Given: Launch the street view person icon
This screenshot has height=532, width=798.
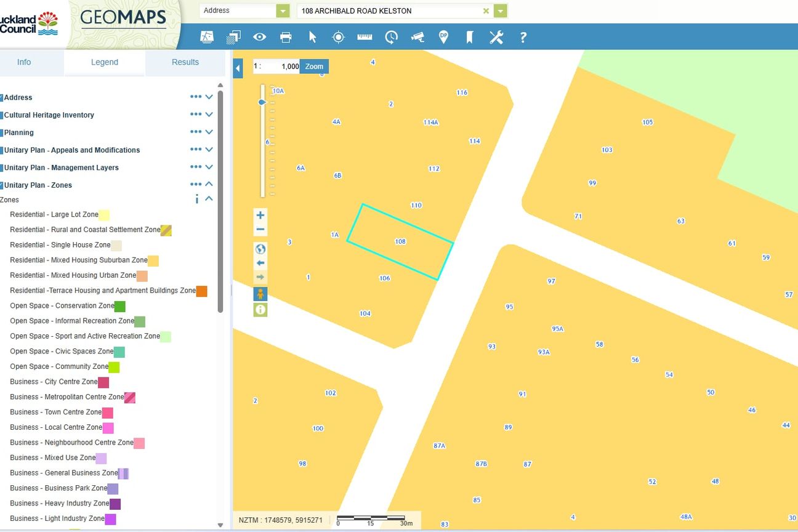Looking at the screenshot, I should click(260, 294).
